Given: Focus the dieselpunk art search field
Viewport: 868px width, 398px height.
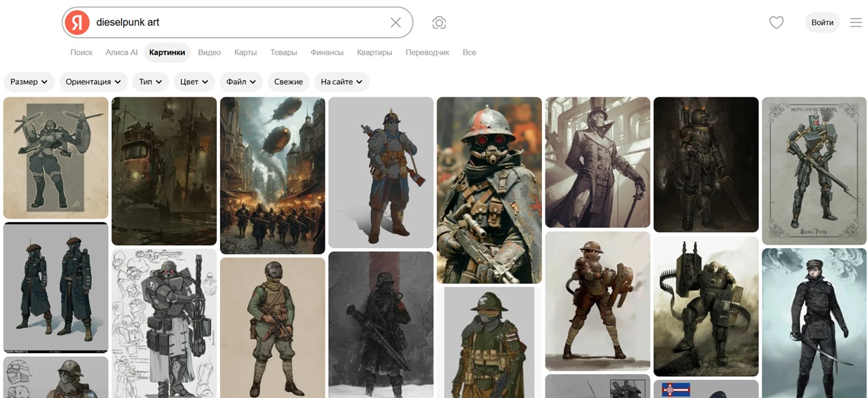Looking at the screenshot, I should tap(238, 22).
